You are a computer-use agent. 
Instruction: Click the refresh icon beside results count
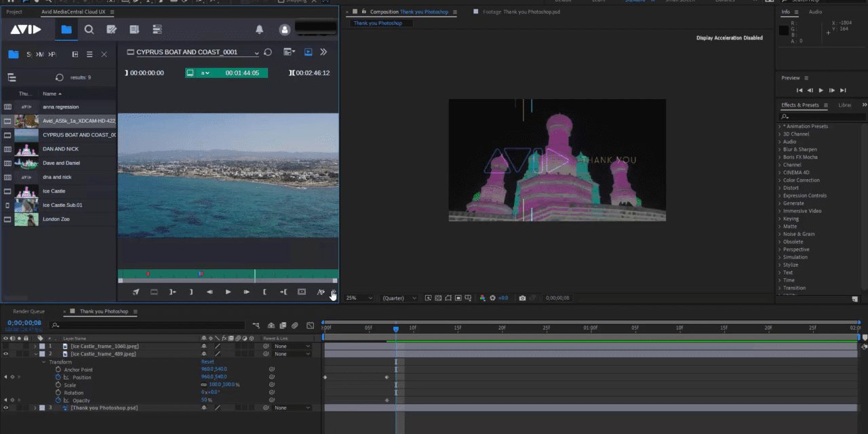[x=60, y=77]
